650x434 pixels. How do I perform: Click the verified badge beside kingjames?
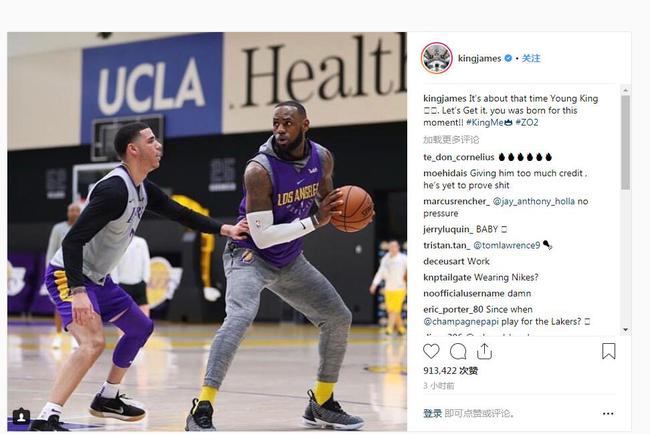(x=507, y=58)
